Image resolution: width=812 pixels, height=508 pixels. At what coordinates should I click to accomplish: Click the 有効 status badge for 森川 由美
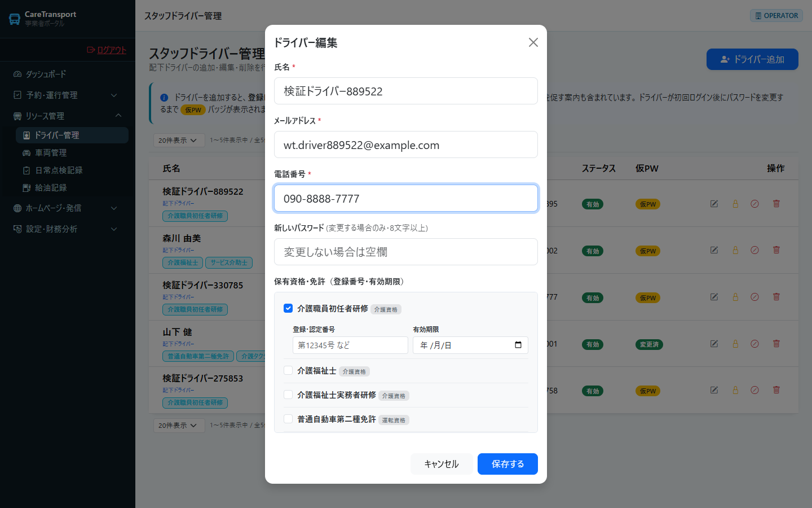point(593,251)
